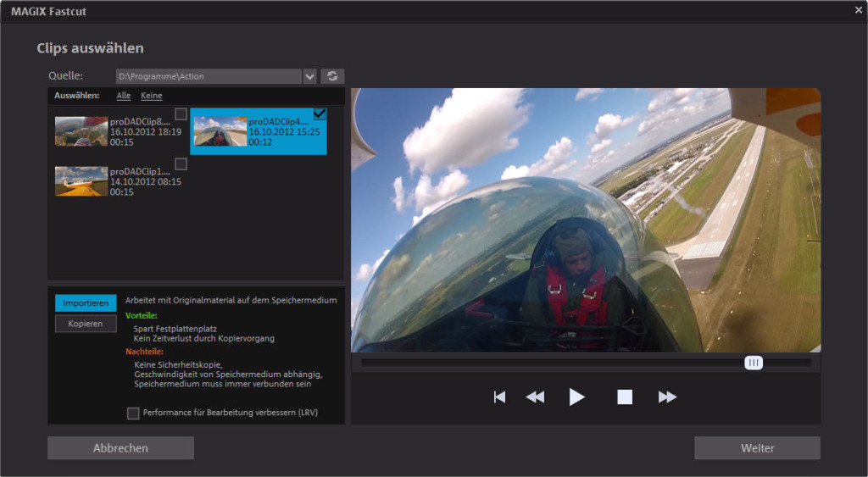Fast forward the preview video

click(x=667, y=397)
